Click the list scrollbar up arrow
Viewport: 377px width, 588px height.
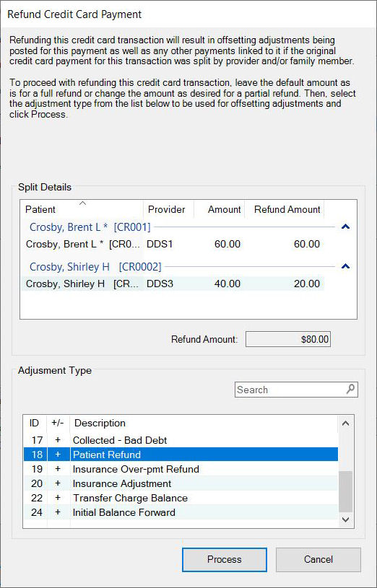(x=346, y=424)
